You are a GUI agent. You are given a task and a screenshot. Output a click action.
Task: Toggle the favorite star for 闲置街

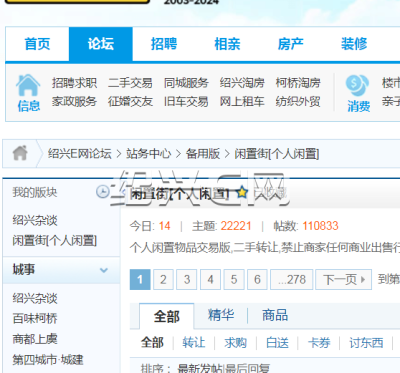[x=242, y=192]
